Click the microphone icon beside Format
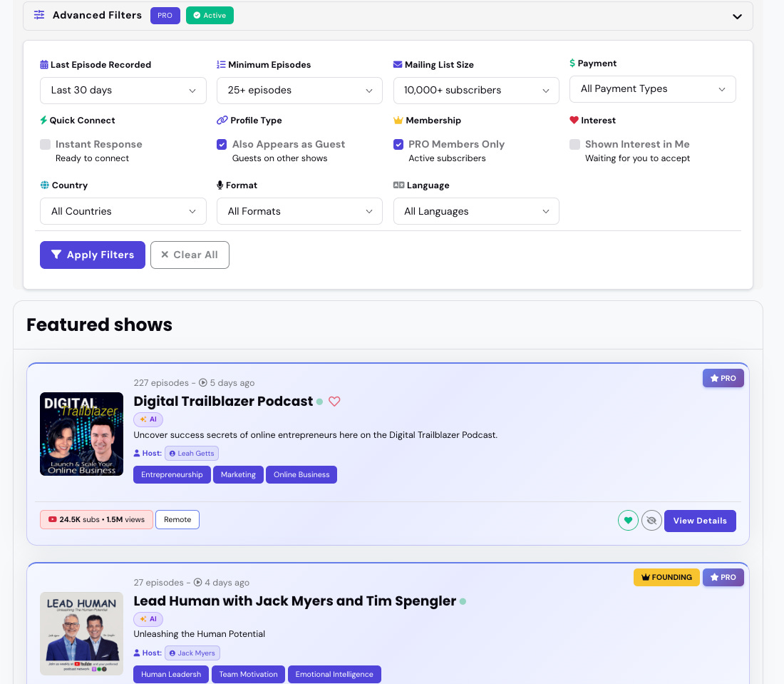This screenshot has height=684, width=784. (x=220, y=185)
